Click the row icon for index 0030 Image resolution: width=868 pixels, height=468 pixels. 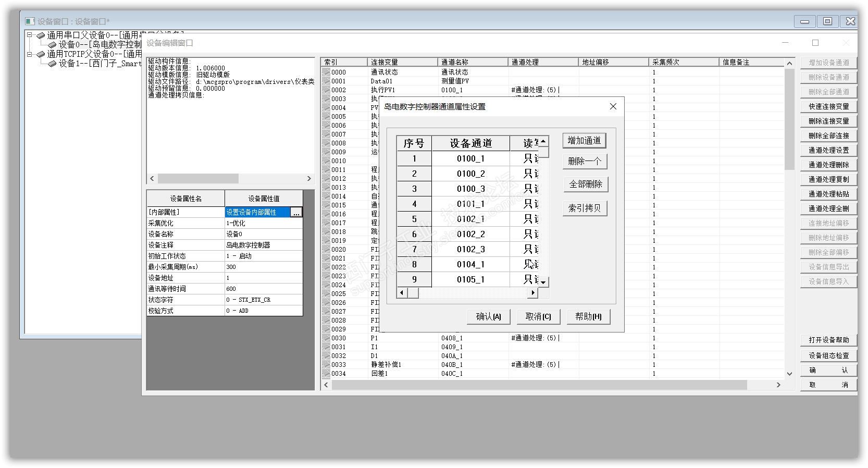pos(326,338)
